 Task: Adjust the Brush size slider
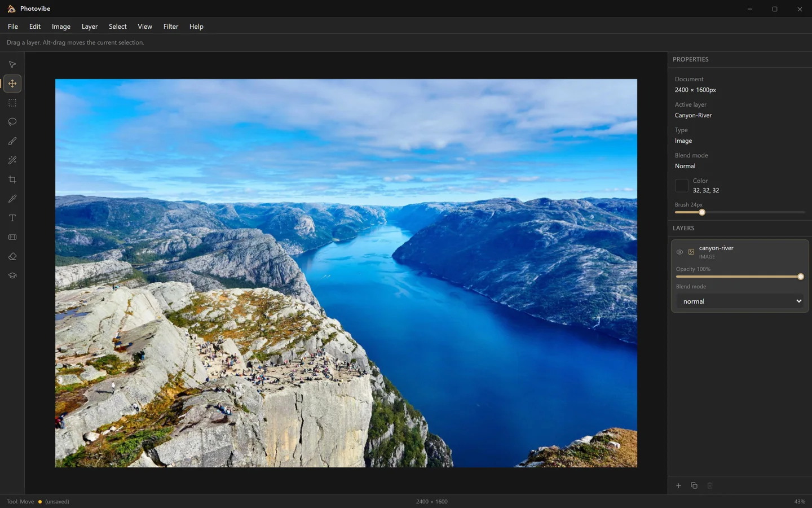point(740,212)
